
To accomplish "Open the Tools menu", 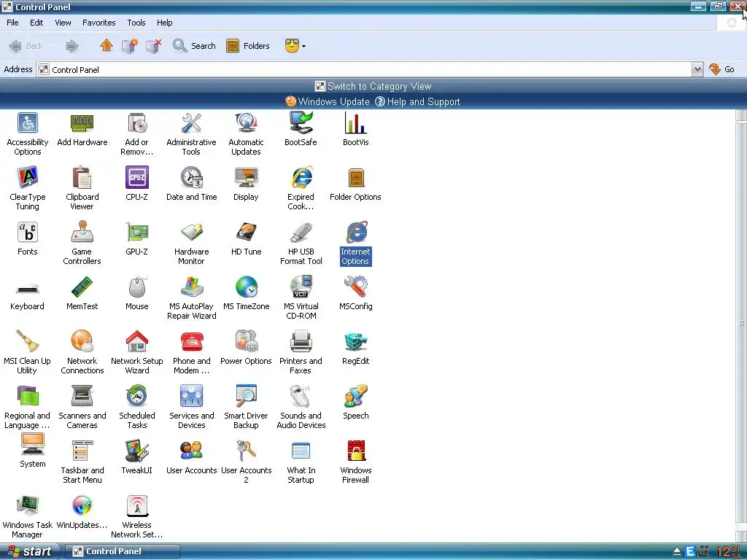I will (x=136, y=23).
